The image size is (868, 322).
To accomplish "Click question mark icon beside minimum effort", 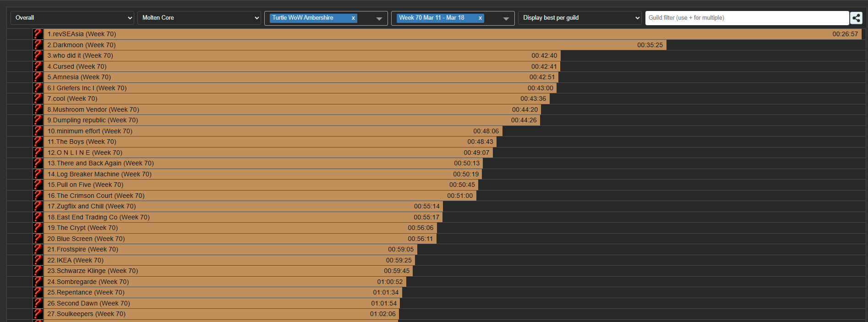I will [x=38, y=131].
